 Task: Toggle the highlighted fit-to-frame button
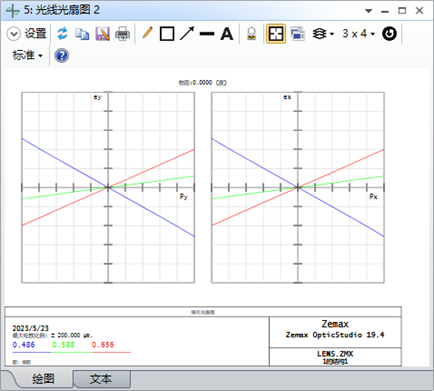(276, 34)
